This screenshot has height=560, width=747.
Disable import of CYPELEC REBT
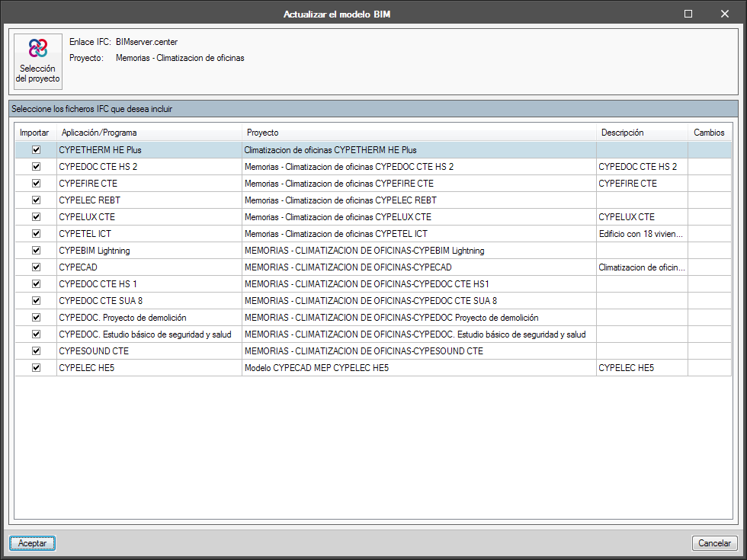(37, 200)
